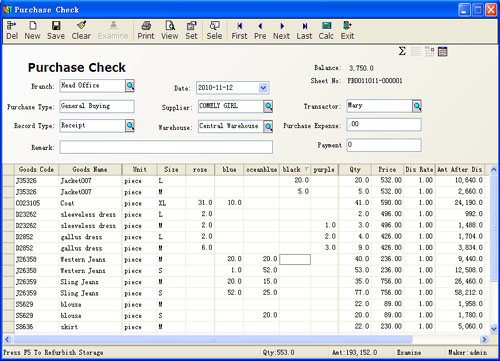Select the Coat goods name cell
Image resolution: width=500 pixels, height=361 pixels.
tap(90, 203)
